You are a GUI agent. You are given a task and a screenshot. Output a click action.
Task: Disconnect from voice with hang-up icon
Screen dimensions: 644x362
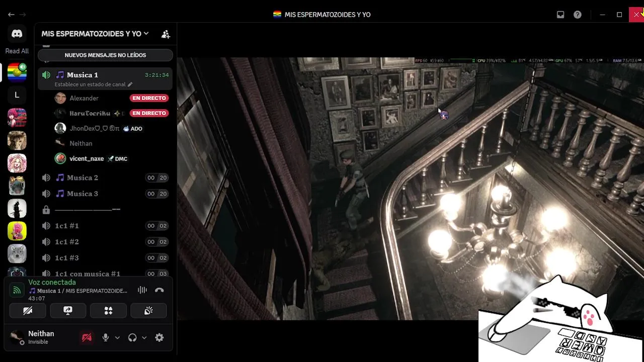[159, 290]
